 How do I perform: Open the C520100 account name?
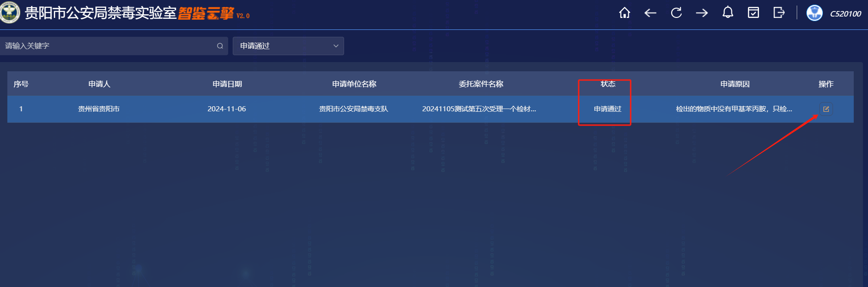tap(845, 14)
